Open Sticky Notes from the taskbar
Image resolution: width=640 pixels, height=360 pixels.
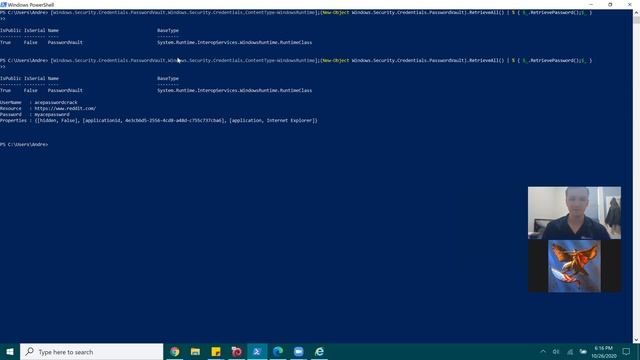pos(216,351)
